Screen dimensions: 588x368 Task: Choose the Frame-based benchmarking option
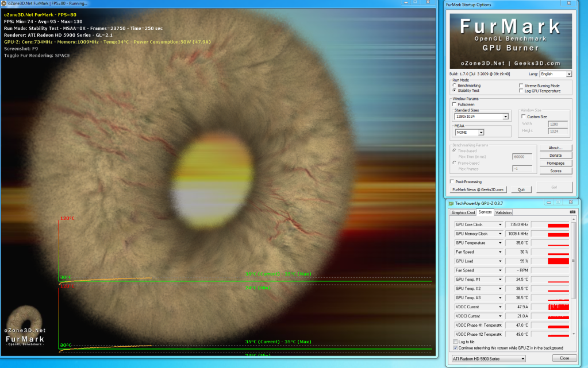coord(455,163)
